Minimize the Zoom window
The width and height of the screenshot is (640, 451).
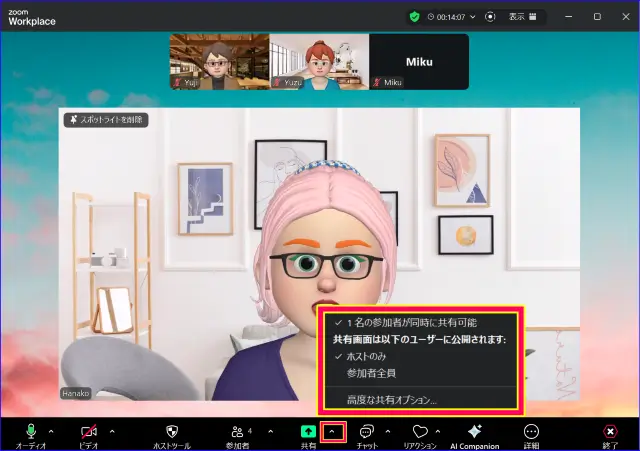tap(569, 17)
